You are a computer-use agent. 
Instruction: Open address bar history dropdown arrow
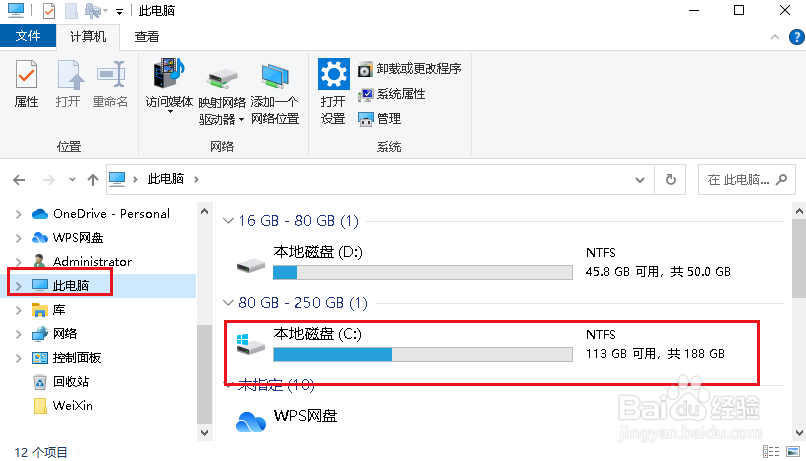click(x=639, y=179)
